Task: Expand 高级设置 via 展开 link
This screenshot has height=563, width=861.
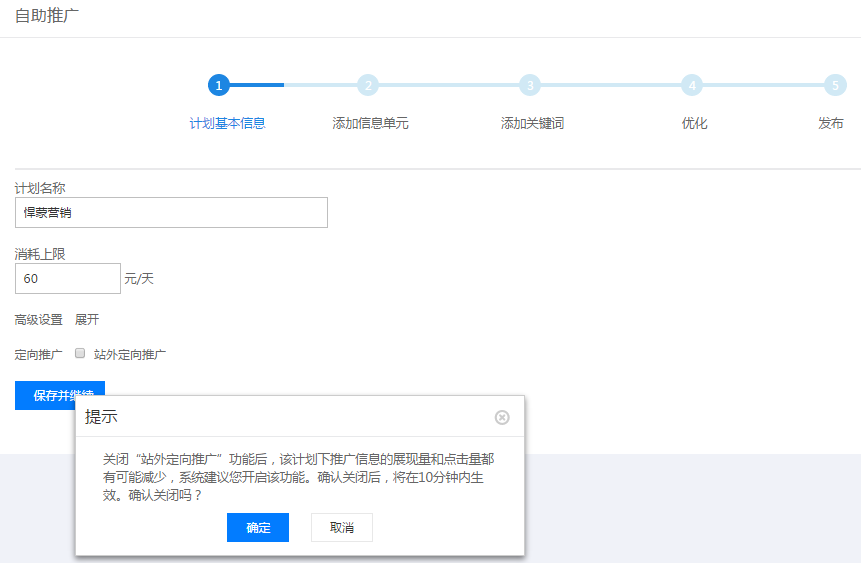Action: pyautogui.click(x=87, y=320)
